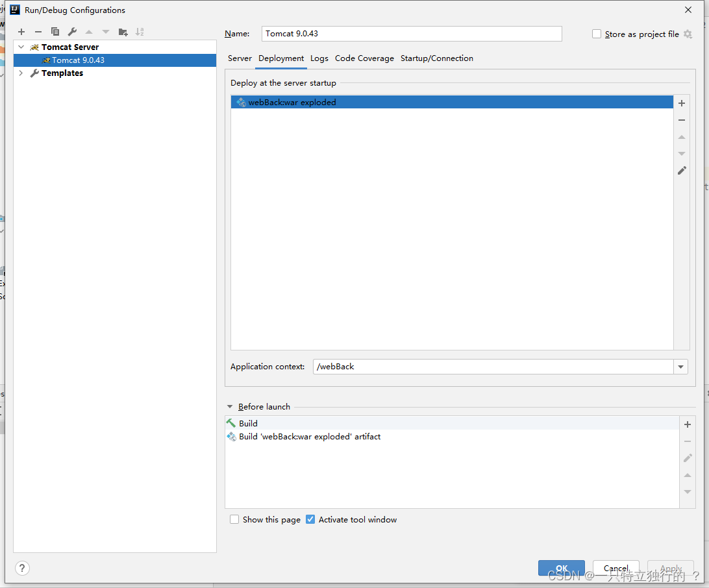This screenshot has height=588, width=709.
Task: Create a new folder for configurations
Action: [123, 31]
